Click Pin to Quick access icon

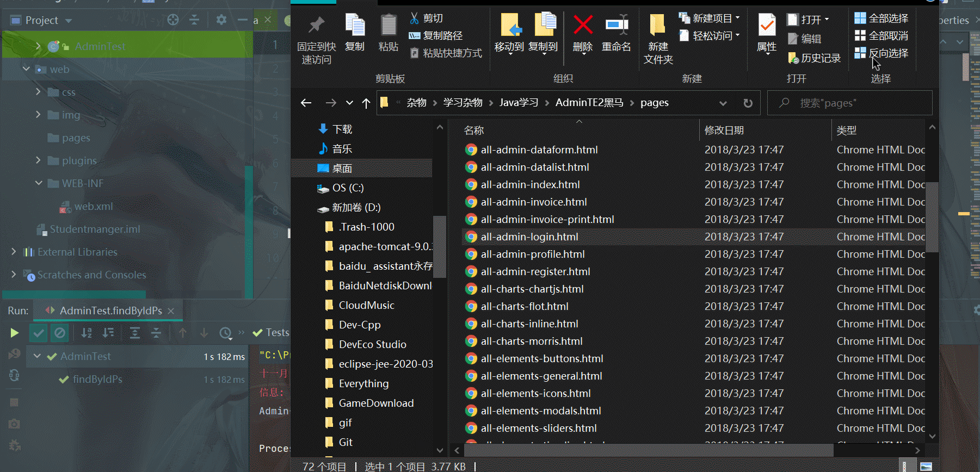[316, 25]
